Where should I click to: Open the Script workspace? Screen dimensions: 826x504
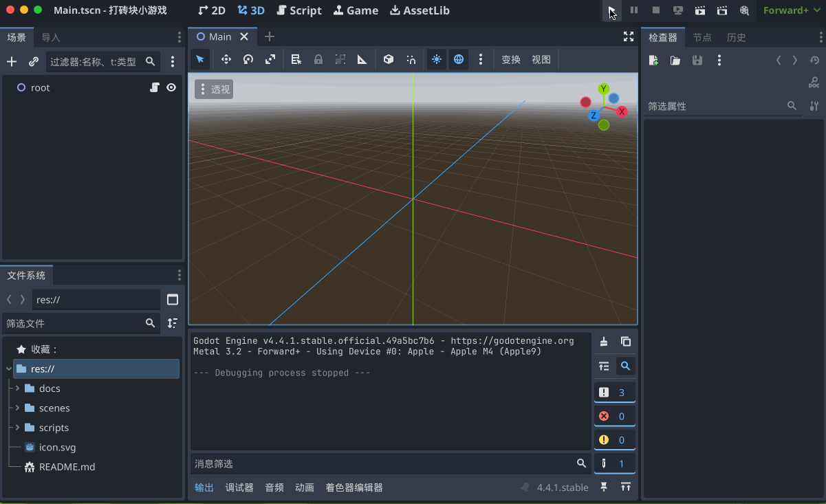tap(299, 10)
